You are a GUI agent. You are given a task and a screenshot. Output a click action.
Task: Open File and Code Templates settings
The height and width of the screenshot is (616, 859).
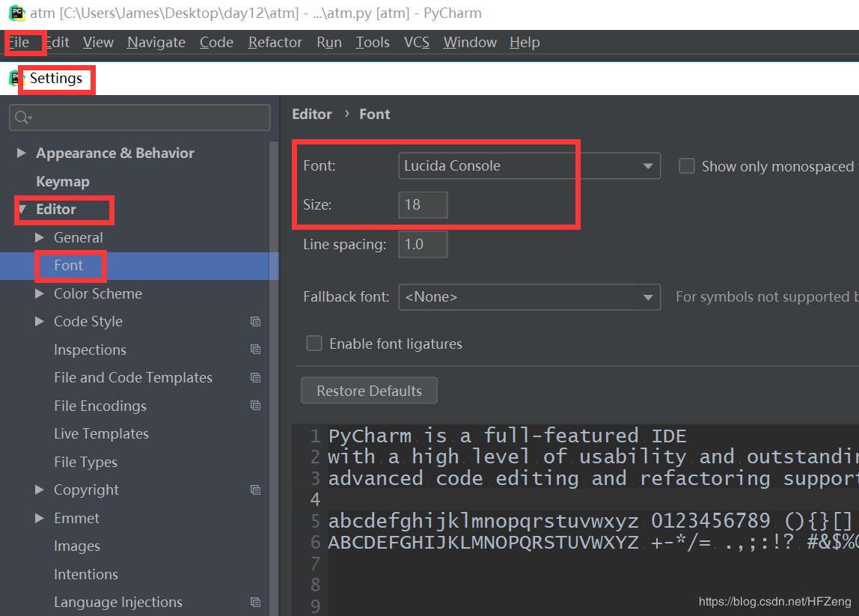tap(133, 377)
